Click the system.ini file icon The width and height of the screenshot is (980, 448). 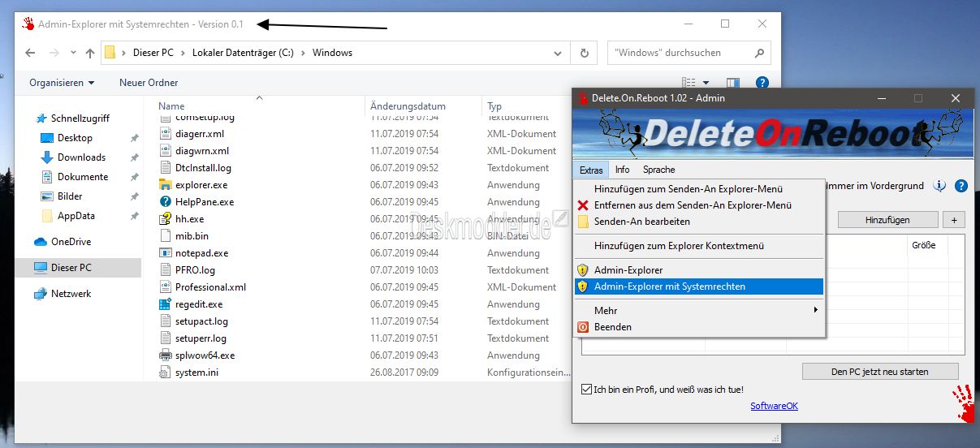coord(166,373)
